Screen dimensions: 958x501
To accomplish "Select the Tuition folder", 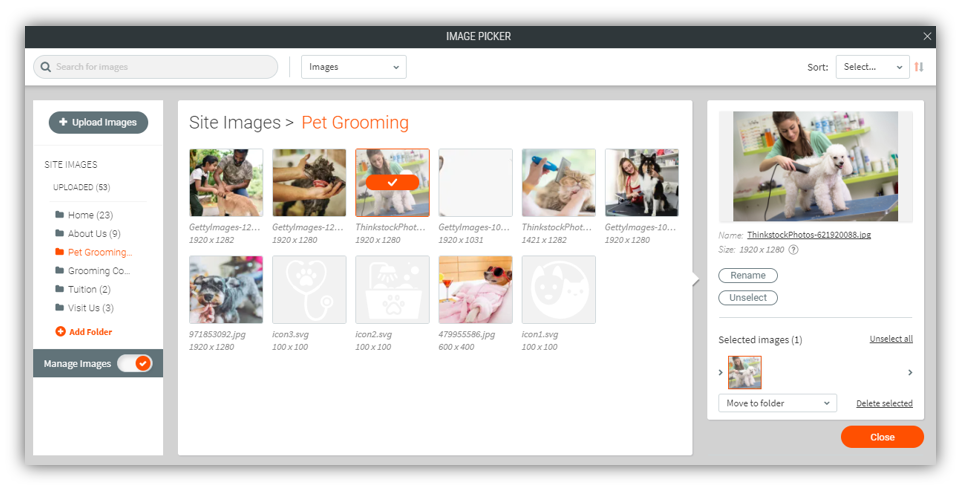I will click(x=88, y=290).
